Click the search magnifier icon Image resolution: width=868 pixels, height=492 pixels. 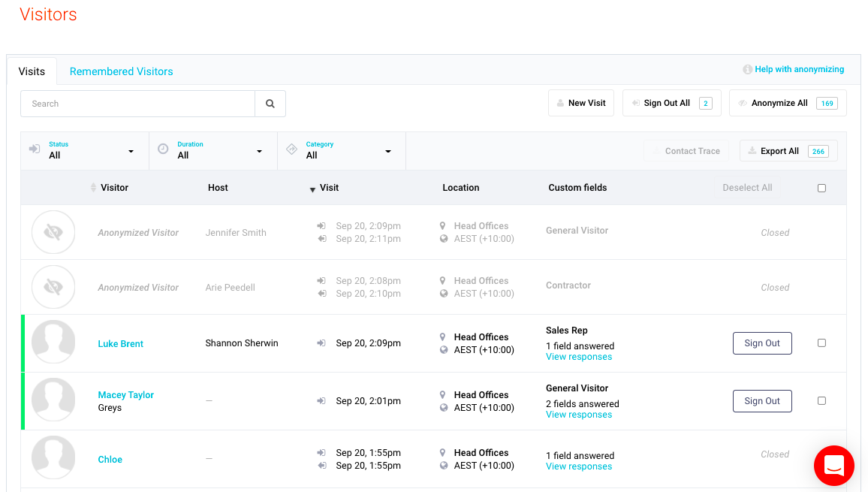pyautogui.click(x=270, y=104)
